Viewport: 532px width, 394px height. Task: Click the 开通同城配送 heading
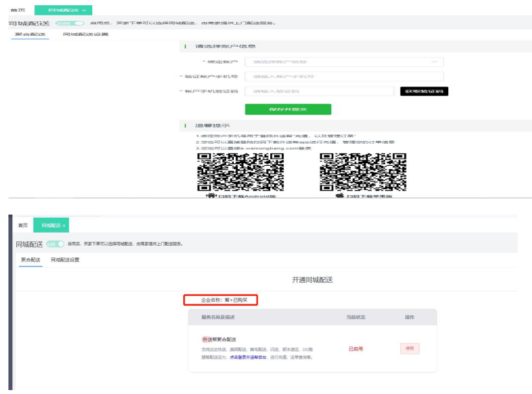tap(312, 280)
